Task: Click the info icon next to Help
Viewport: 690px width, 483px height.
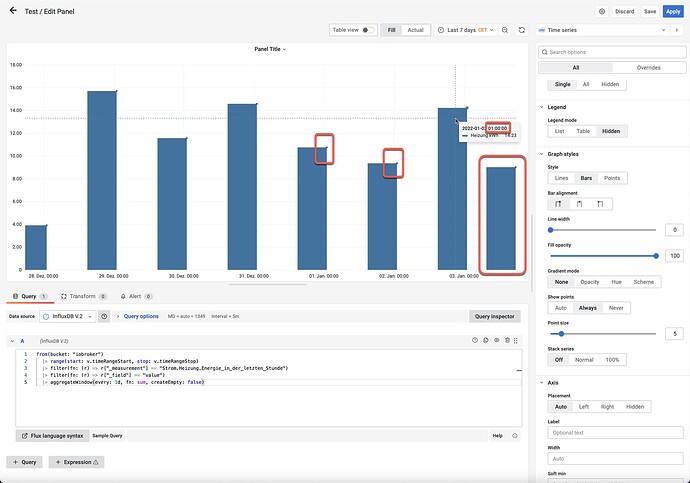Action: tap(514, 435)
